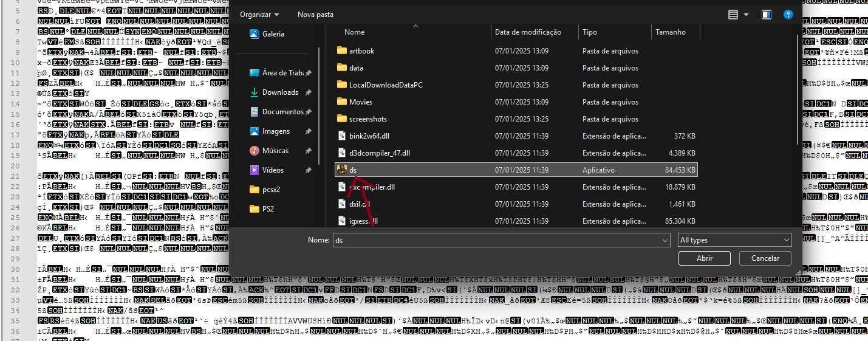Click the Documentos icon in the sidebar

(255, 112)
